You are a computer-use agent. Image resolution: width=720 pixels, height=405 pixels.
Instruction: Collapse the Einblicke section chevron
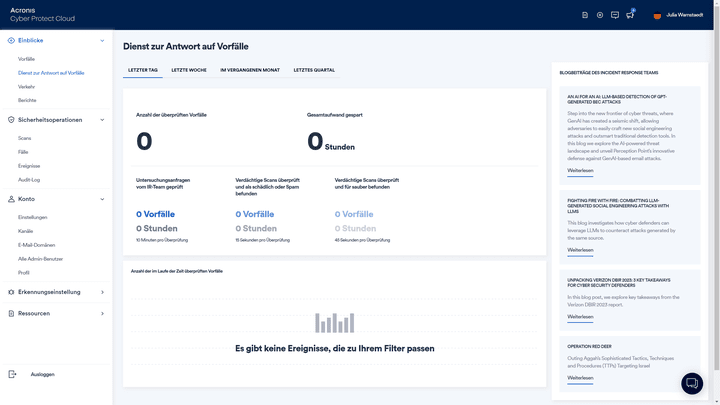tap(102, 41)
